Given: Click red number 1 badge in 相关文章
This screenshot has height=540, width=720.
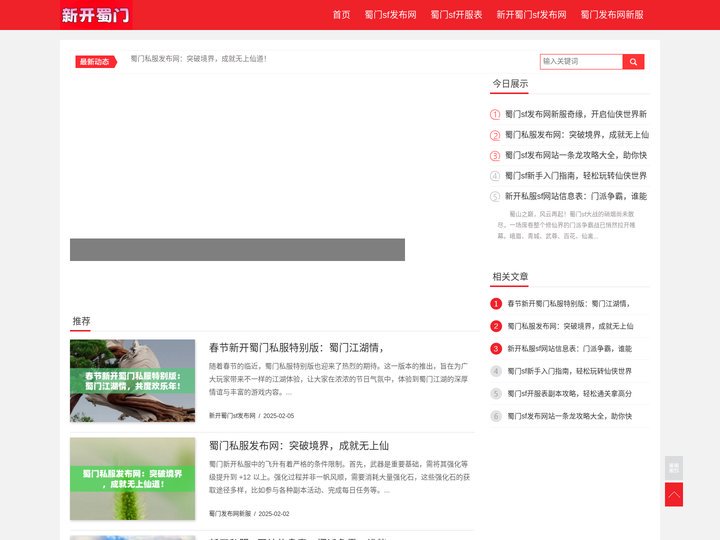Looking at the screenshot, I should coord(496,304).
